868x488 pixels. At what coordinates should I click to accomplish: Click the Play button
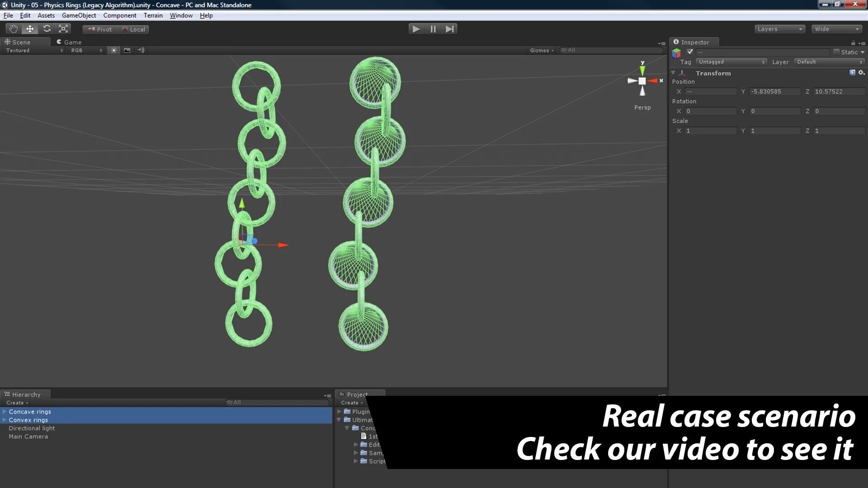click(x=416, y=29)
